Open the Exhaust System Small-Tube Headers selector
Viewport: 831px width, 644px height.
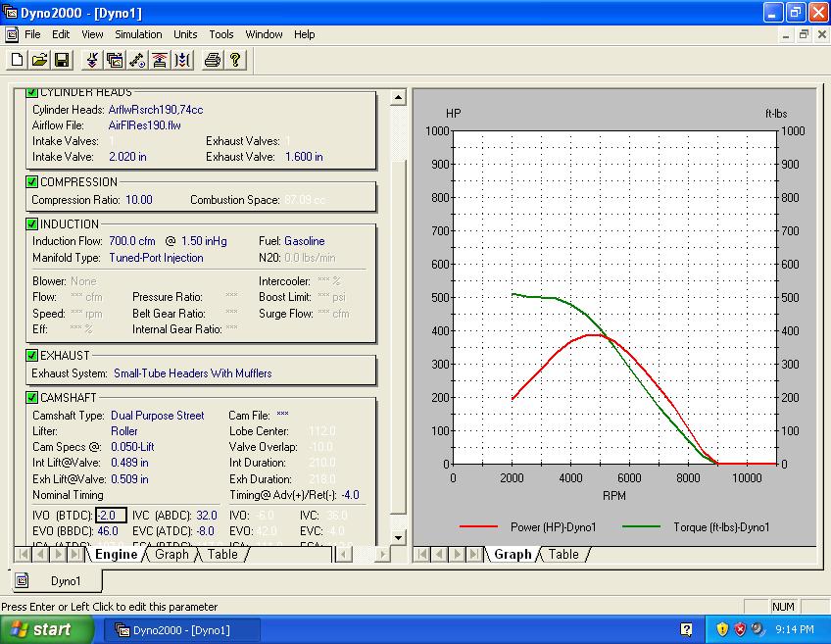click(192, 373)
